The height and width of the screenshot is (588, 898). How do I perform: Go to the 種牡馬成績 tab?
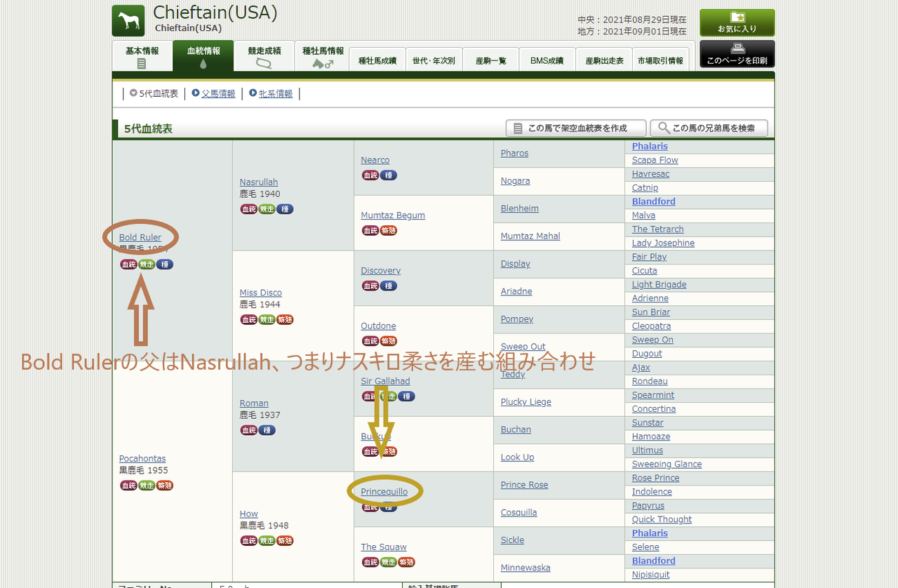coord(377,60)
